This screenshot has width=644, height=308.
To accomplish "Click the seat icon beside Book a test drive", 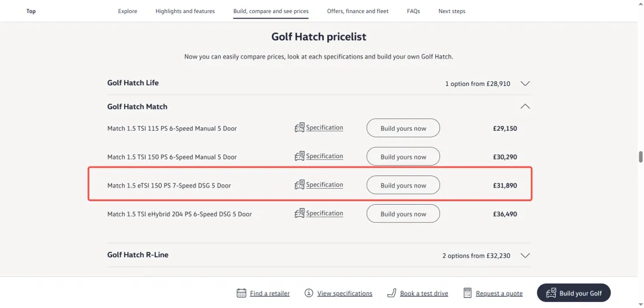I will pos(391,293).
